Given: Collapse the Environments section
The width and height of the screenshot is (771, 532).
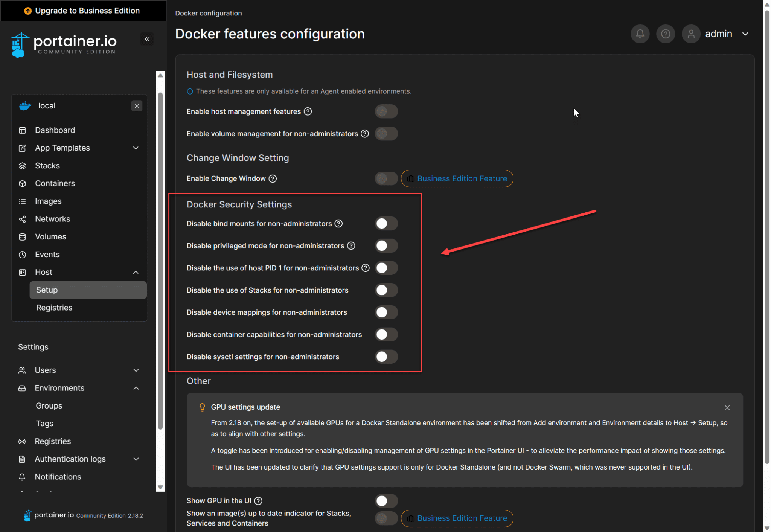Looking at the screenshot, I should pyautogui.click(x=136, y=388).
